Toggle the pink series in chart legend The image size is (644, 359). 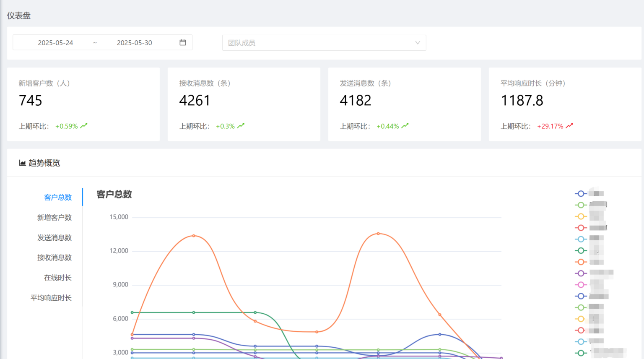coord(581,285)
